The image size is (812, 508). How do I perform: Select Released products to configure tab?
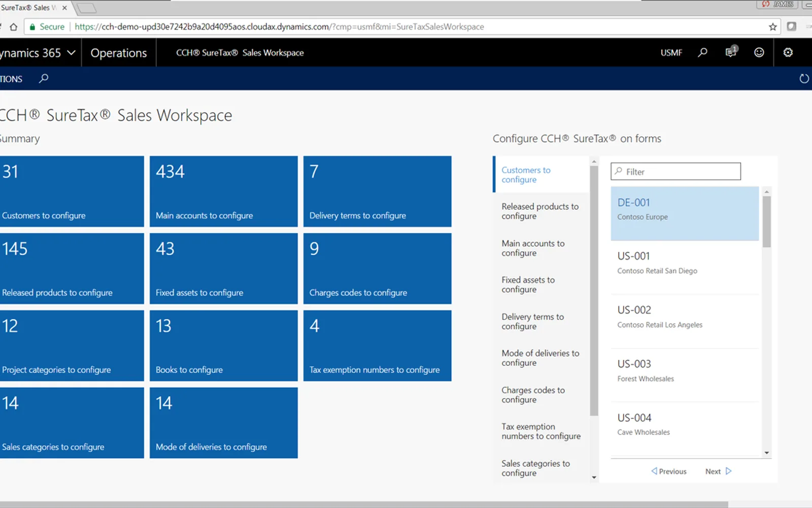point(541,211)
